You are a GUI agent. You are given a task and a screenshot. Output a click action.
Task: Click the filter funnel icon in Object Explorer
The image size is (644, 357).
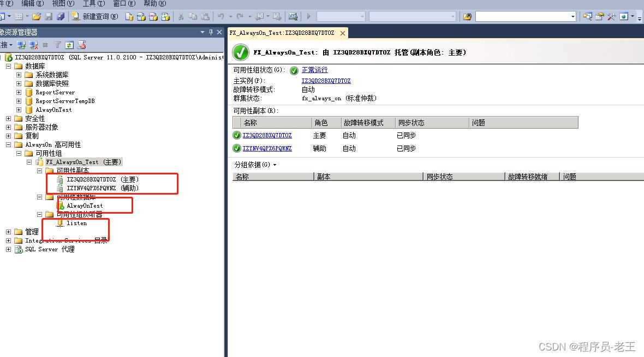(x=57, y=45)
